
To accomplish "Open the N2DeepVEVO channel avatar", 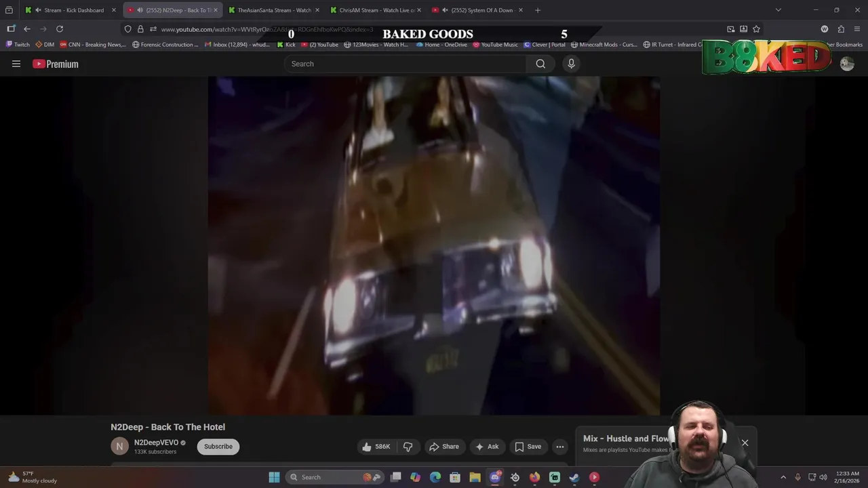I will coord(119,446).
